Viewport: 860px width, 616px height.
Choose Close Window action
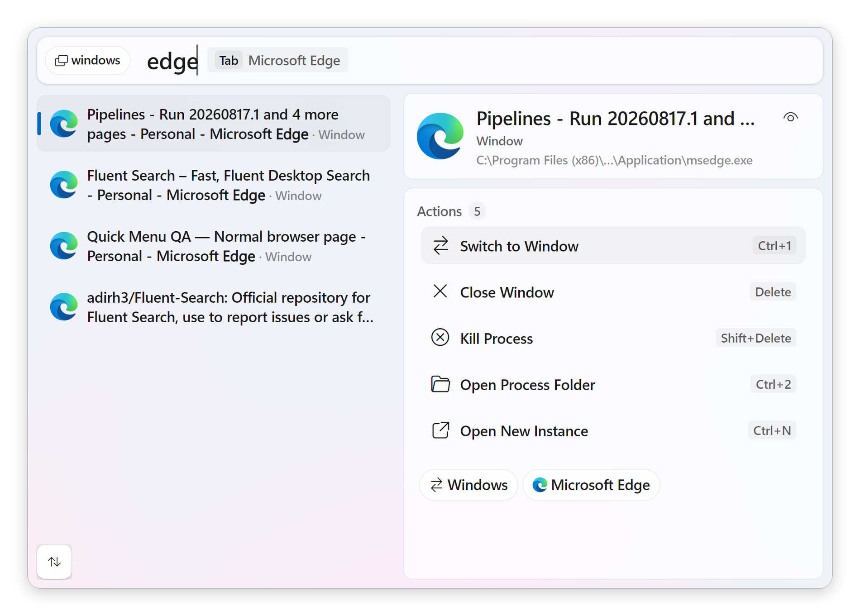(x=613, y=292)
